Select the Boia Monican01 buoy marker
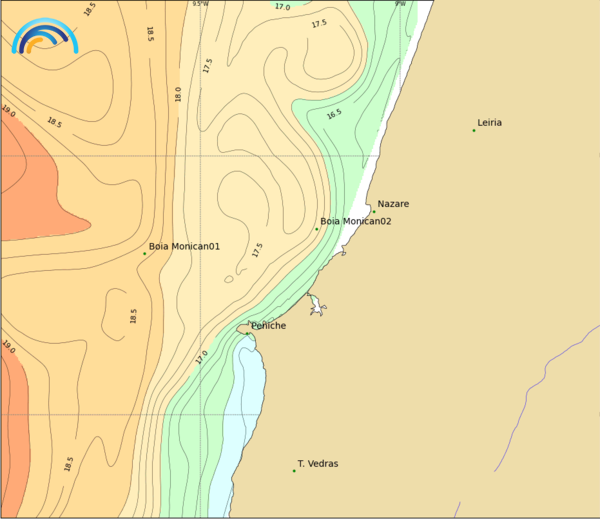The height and width of the screenshot is (519, 600). pos(144,253)
